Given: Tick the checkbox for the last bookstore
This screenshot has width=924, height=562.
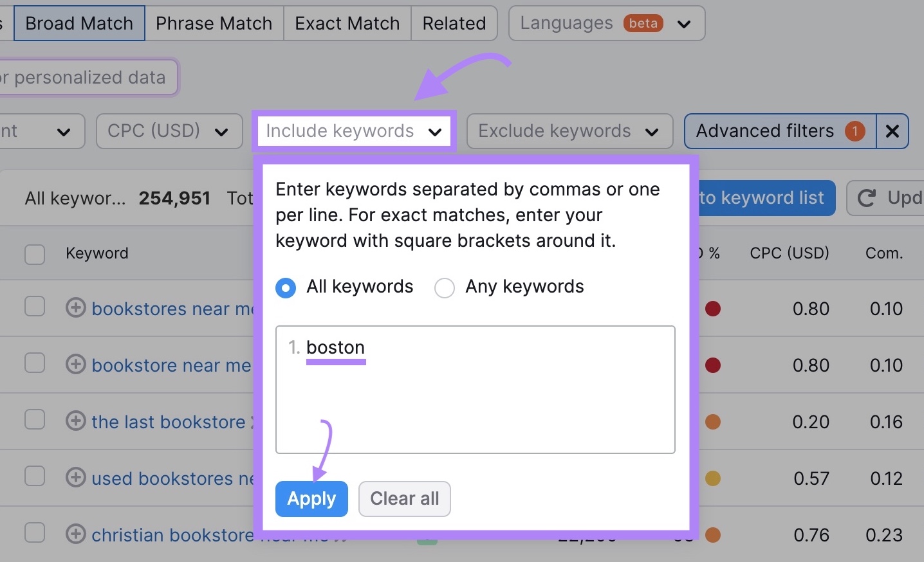Looking at the screenshot, I should 35,420.
